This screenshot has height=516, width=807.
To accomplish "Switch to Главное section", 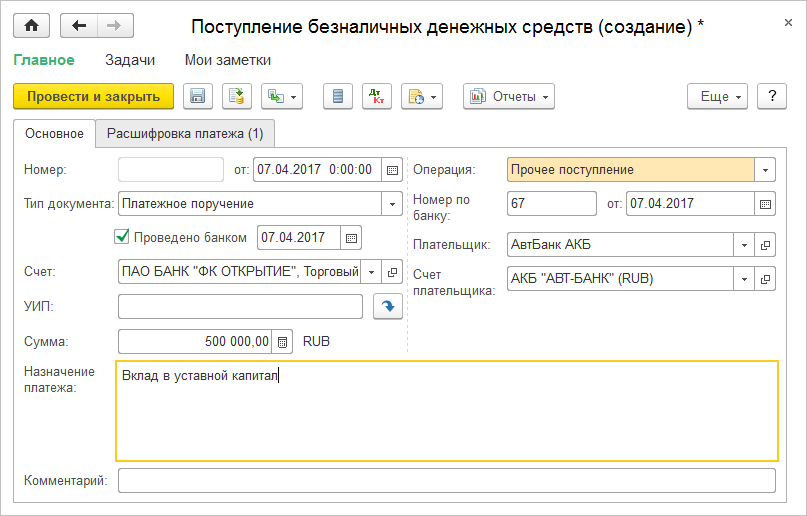I will coord(44,60).
